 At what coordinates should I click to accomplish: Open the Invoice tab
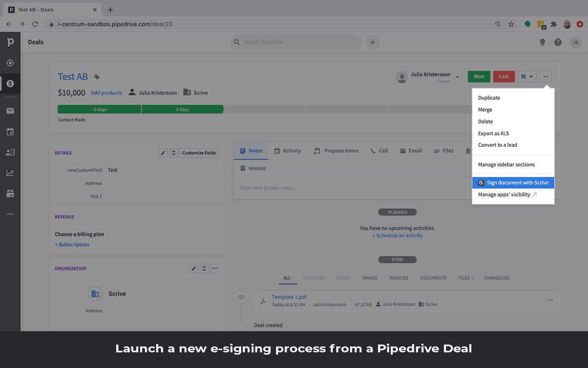[x=253, y=168]
